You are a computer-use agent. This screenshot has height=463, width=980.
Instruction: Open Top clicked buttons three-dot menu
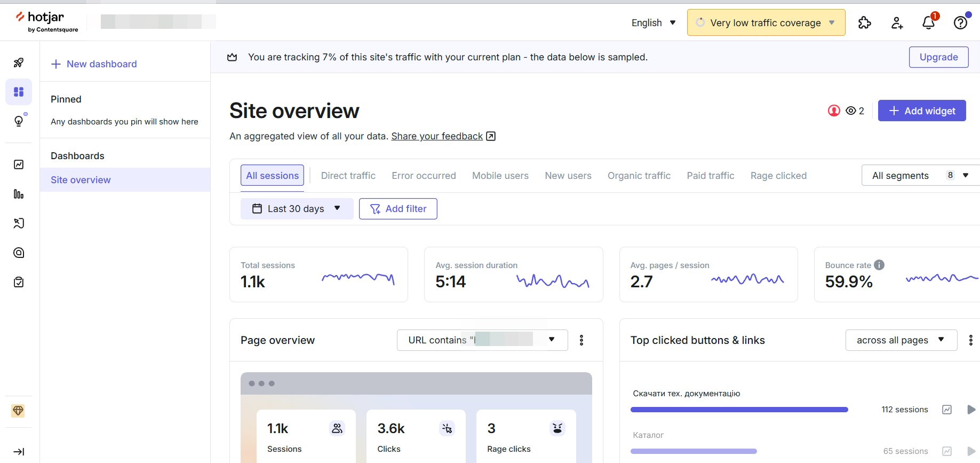(971, 340)
